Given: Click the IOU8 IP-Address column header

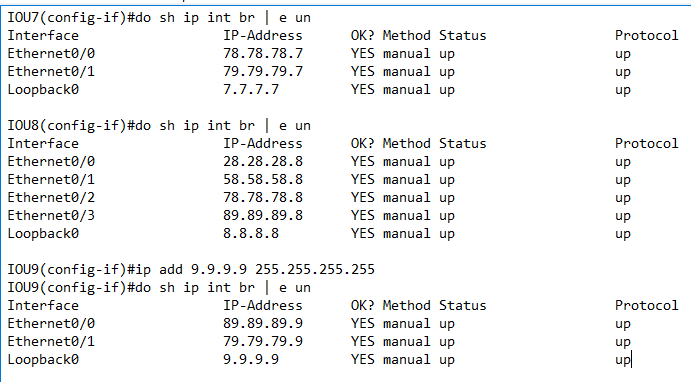Looking at the screenshot, I should pyautogui.click(x=263, y=143).
